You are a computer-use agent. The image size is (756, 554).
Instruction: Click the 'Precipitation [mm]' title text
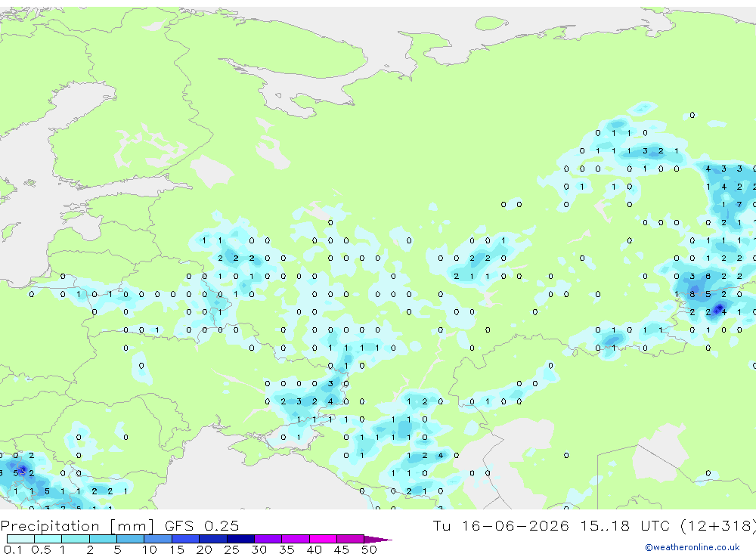(77, 525)
